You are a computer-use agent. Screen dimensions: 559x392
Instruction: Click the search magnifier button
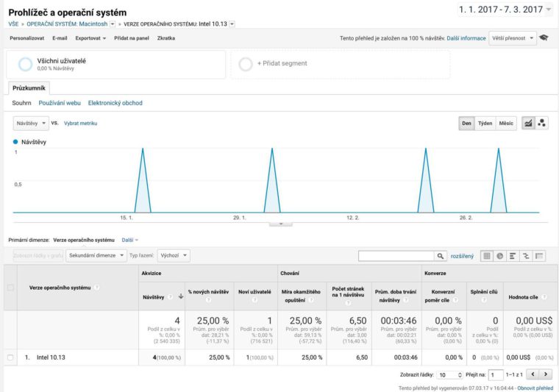pos(441,256)
